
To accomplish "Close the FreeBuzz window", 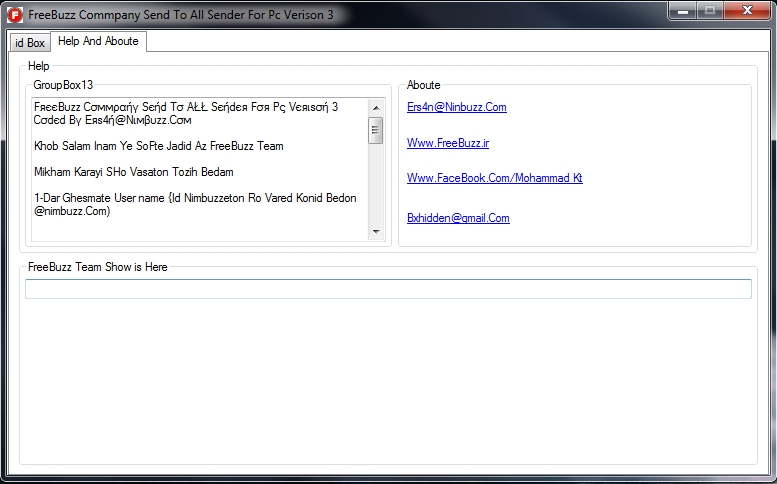I will pos(747,10).
